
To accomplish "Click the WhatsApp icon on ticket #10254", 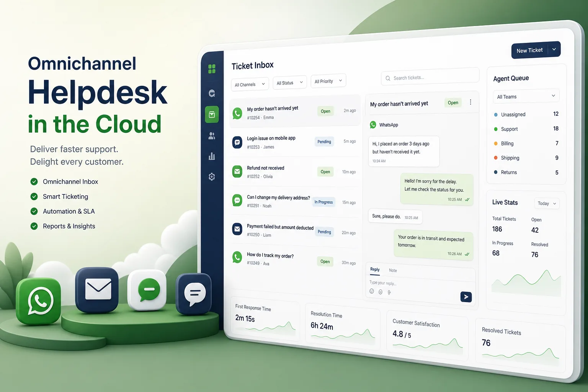I will click(x=237, y=113).
